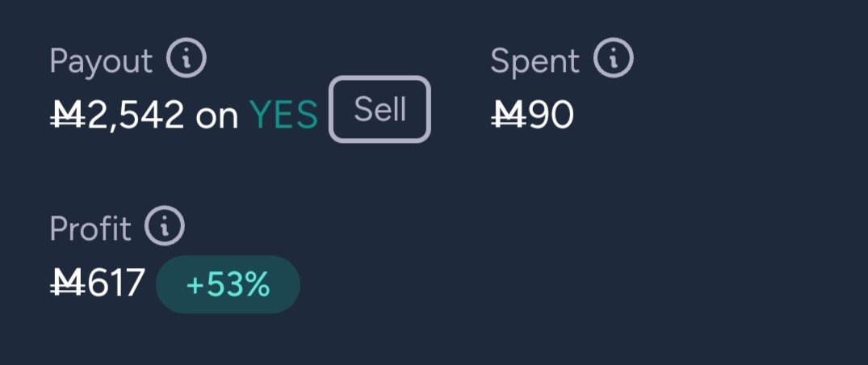Click the 2,542 payout number

[136, 116]
